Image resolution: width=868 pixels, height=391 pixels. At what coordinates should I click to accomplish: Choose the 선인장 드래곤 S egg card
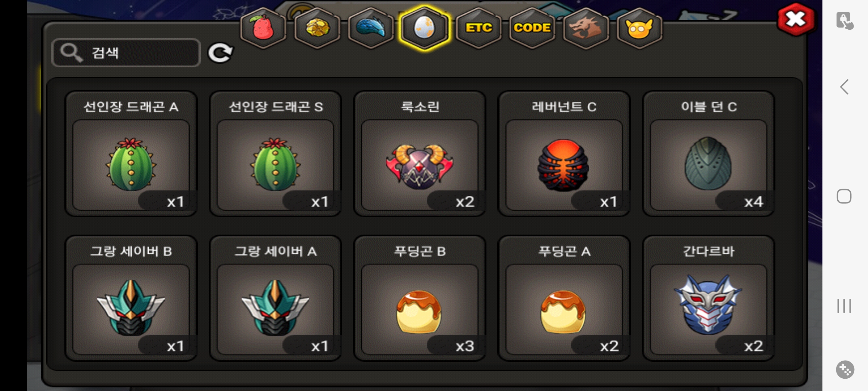pos(275,154)
